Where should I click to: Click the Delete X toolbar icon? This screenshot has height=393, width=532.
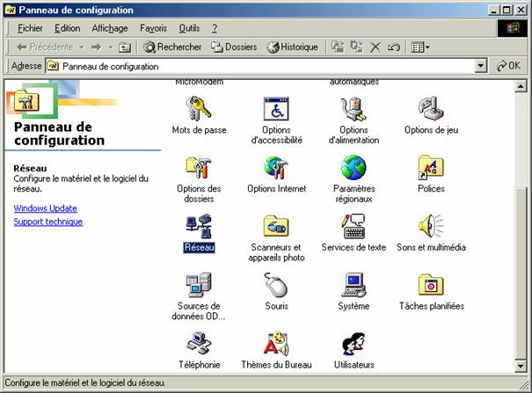(375, 47)
